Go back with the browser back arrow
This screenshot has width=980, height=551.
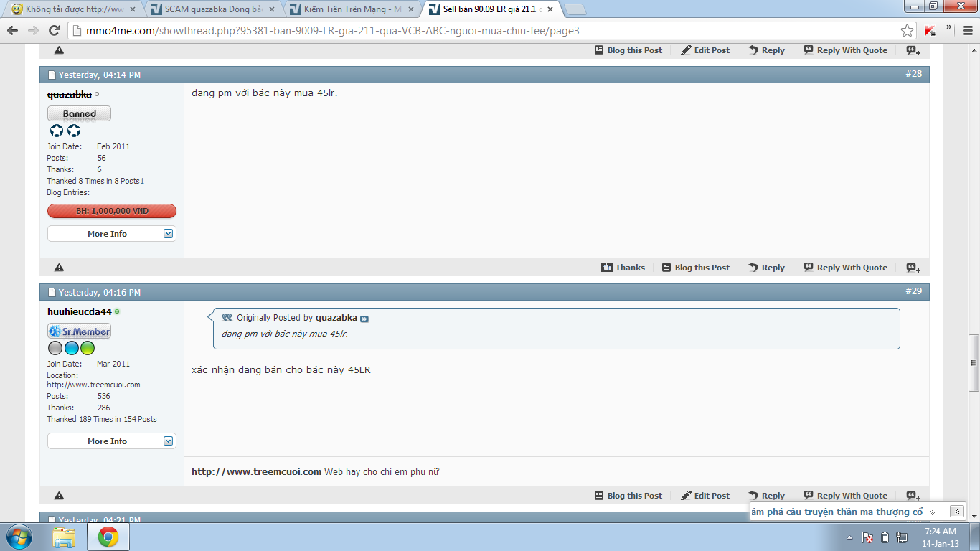click(x=12, y=30)
